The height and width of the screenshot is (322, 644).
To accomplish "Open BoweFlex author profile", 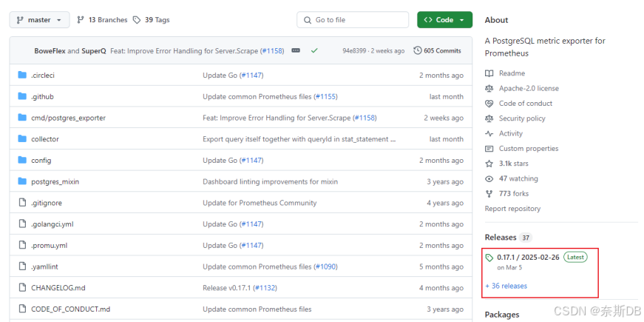I will point(50,51).
